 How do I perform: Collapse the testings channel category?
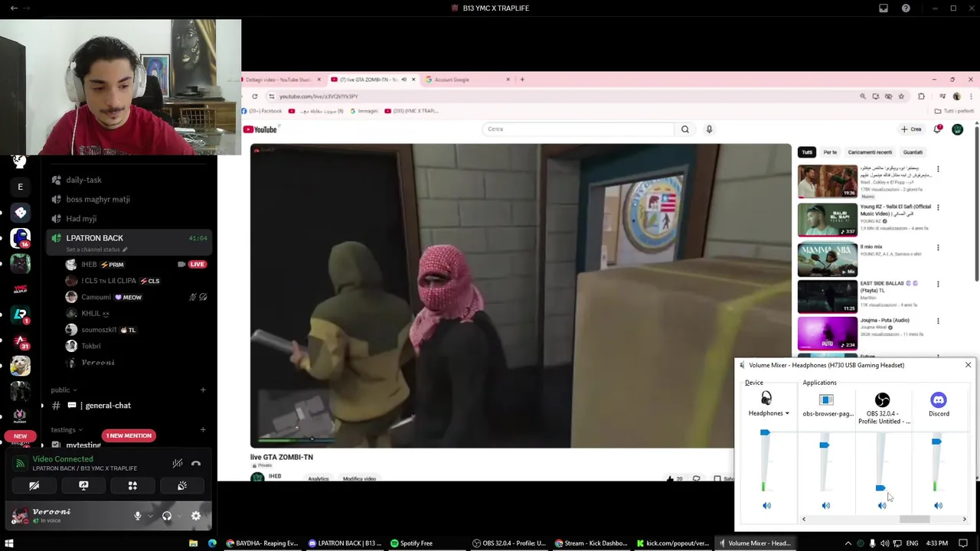click(66, 429)
